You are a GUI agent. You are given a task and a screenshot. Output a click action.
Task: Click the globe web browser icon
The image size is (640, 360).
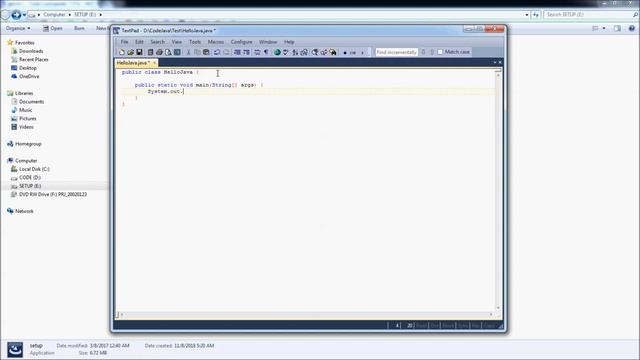[277, 52]
